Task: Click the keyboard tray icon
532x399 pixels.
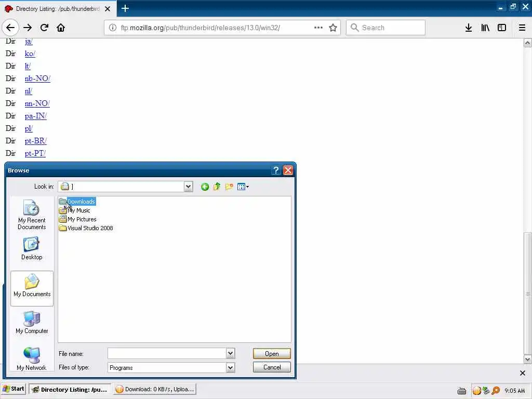Action: click(462, 391)
